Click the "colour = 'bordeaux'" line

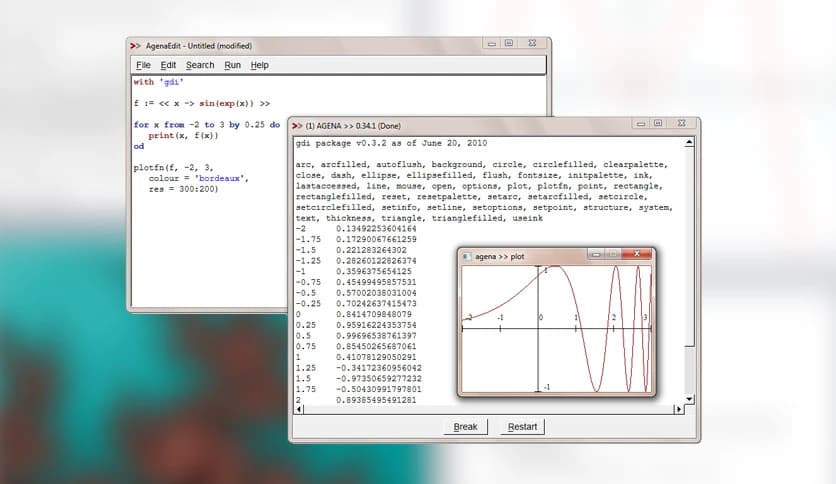198,178
